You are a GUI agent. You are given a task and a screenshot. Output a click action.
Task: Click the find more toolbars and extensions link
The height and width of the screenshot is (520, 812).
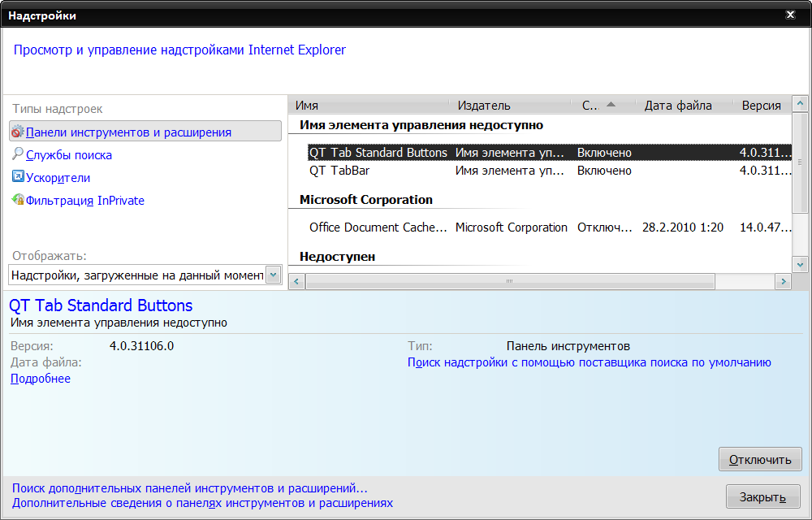(x=190, y=488)
